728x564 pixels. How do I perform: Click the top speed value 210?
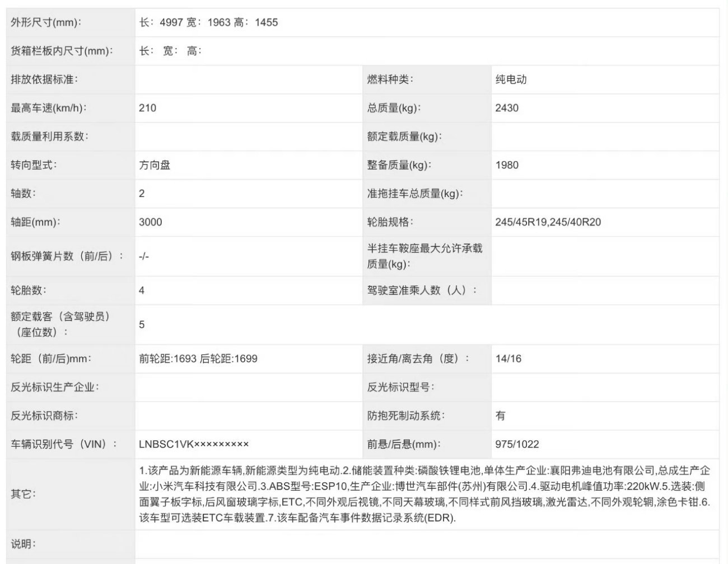point(147,107)
